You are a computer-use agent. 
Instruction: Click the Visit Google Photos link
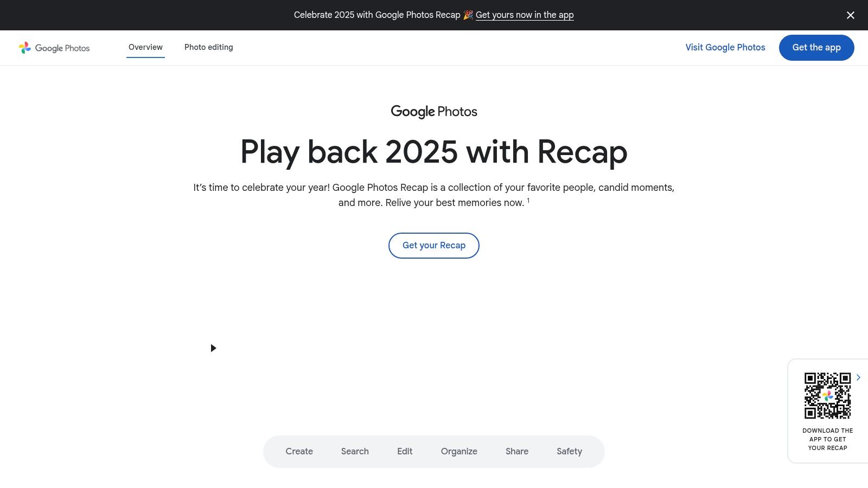725,47
